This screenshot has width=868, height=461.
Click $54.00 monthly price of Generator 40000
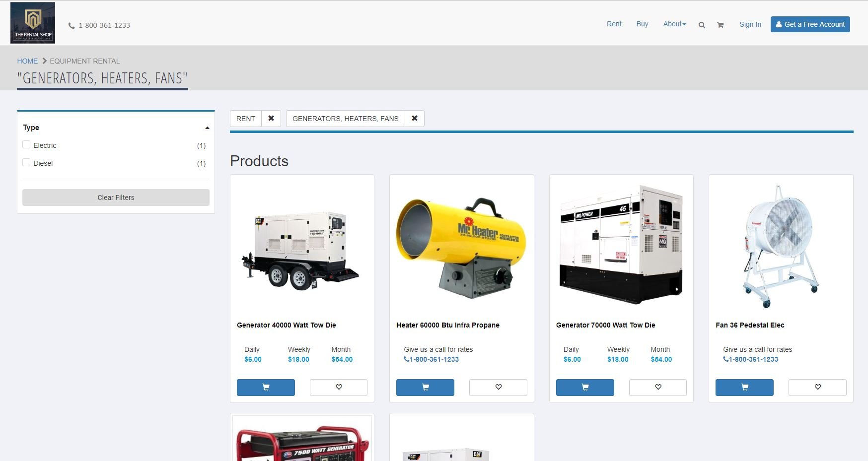coord(342,359)
